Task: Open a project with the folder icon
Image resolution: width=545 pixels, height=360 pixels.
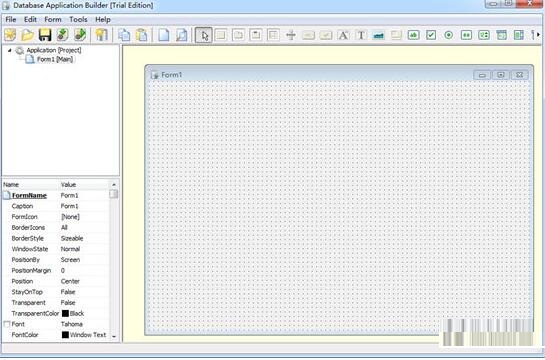Action: point(27,35)
